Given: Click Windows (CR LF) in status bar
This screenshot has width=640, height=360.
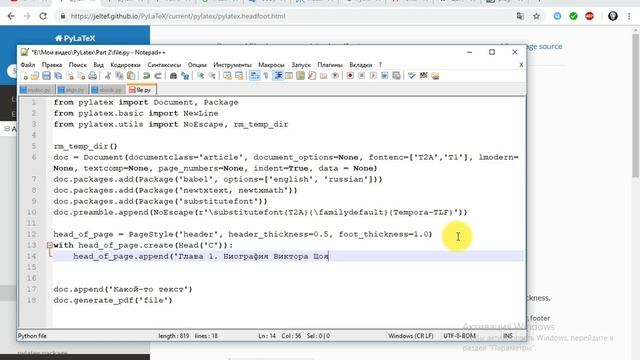Looking at the screenshot, I should (411, 336).
